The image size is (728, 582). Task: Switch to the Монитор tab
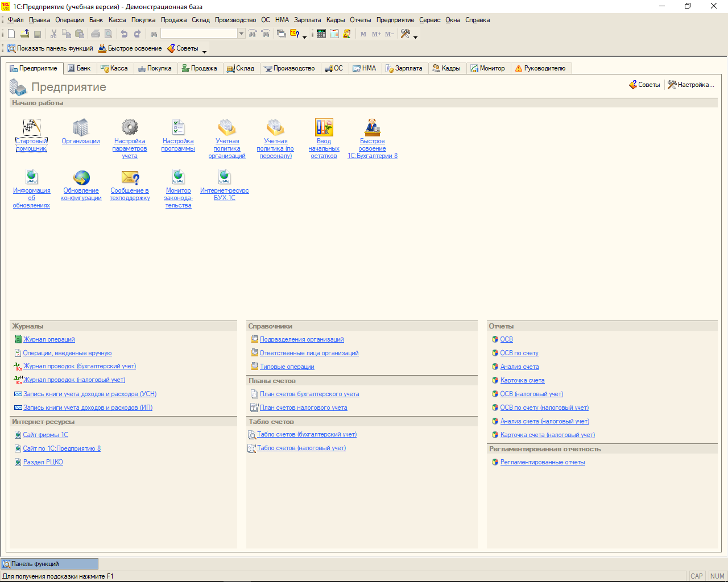488,68
